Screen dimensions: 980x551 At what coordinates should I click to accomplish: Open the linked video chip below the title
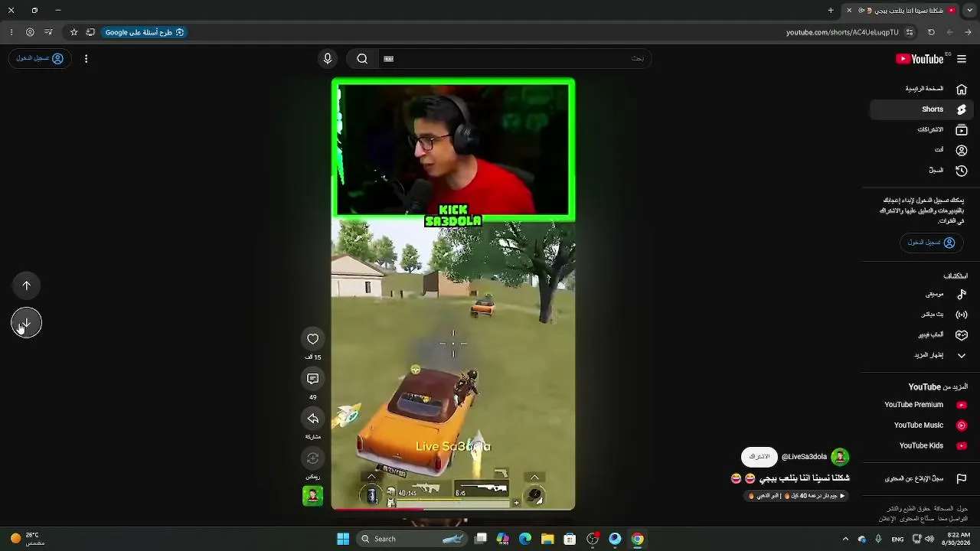coord(796,496)
